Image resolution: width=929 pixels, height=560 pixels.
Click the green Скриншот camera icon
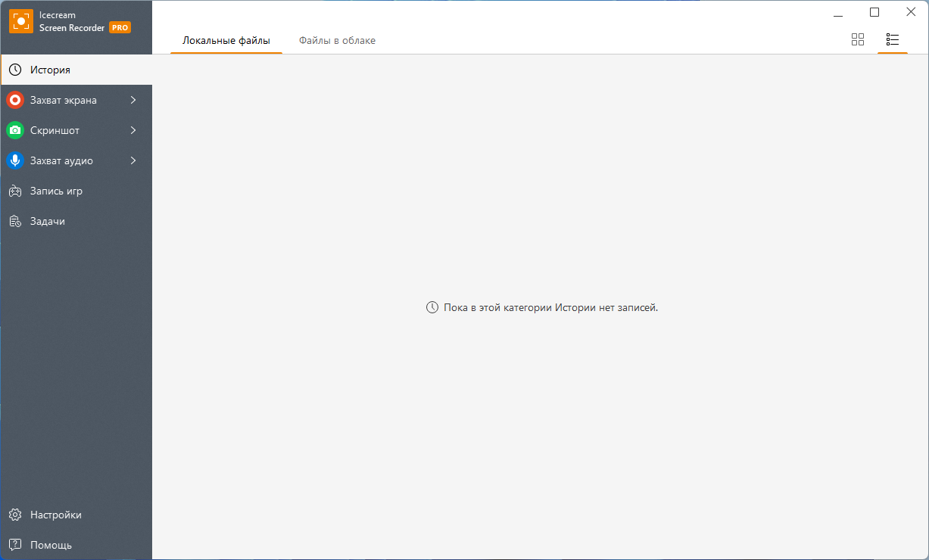[15, 130]
